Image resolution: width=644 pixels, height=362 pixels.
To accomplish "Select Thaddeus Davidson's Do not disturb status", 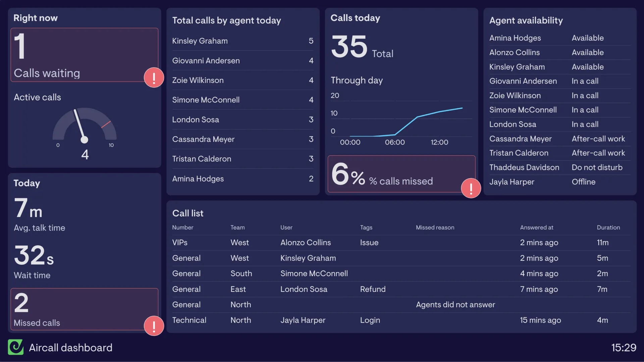I will click(x=597, y=167).
